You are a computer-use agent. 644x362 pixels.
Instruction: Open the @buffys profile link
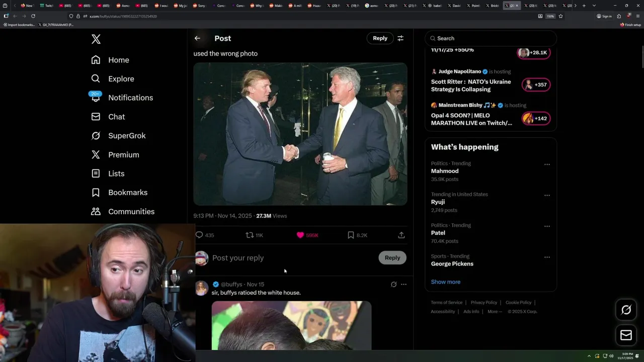click(x=231, y=285)
